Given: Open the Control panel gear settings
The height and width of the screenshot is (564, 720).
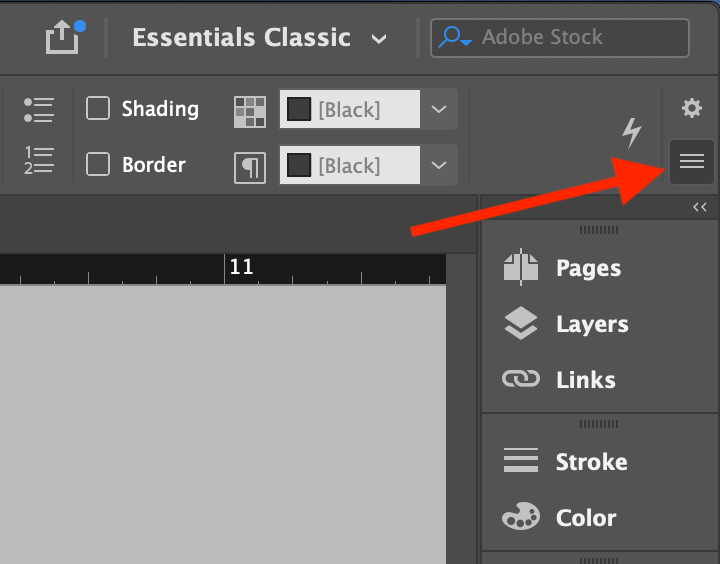Looking at the screenshot, I should click(691, 108).
